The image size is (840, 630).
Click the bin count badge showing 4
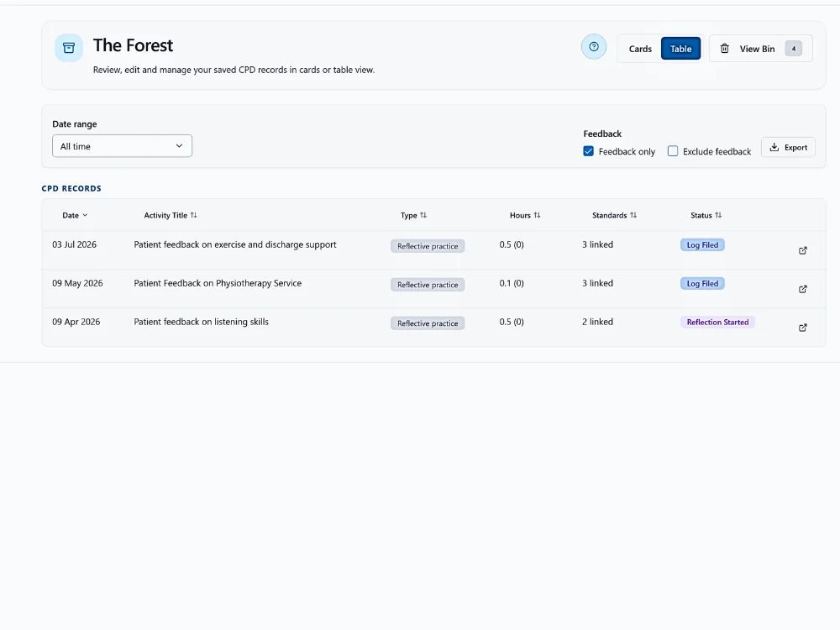(x=794, y=49)
